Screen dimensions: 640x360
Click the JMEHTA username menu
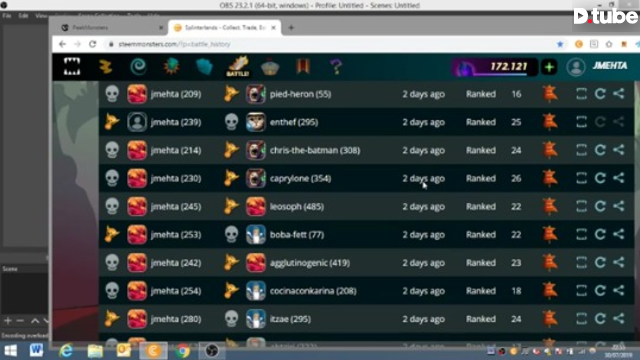(610, 66)
